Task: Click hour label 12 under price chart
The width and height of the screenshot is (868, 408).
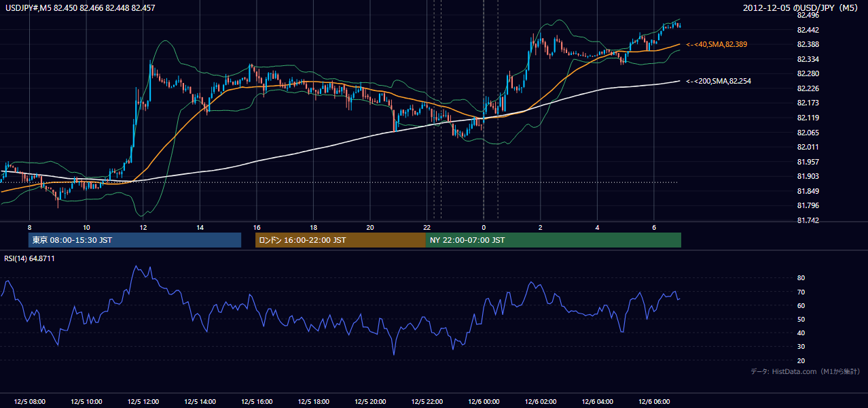Action: 143,227
